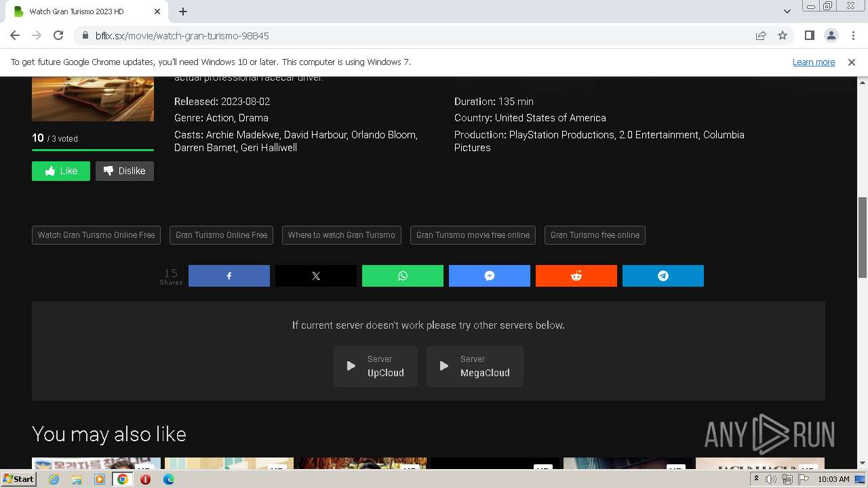Open Chrome three-dot menu
868x488 pixels.
(x=852, y=35)
